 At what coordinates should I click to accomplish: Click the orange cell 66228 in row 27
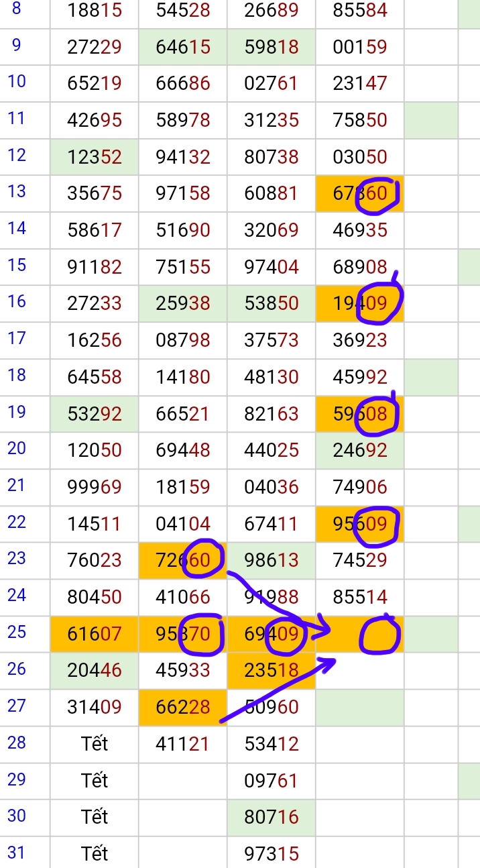point(183,706)
